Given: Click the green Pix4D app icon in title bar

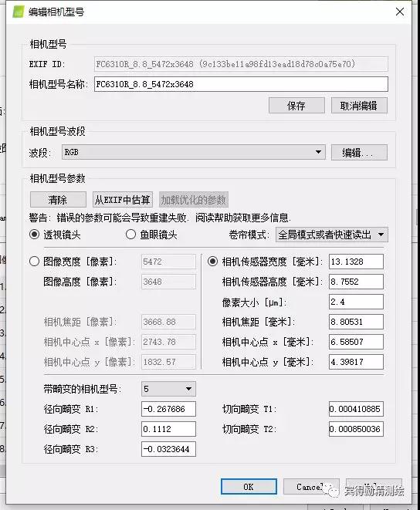Looking at the screenshot, I should (19, 12).
